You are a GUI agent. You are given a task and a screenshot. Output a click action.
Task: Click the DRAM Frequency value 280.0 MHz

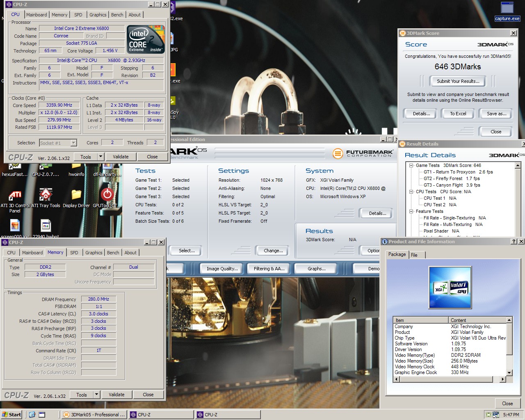[x=98, y=299]
